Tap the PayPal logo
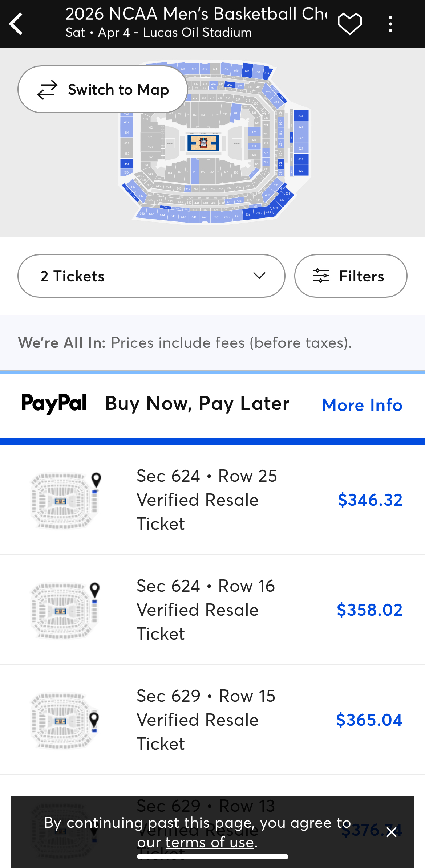The width and height of the screenshot is (425, 868). coord(54,404)
